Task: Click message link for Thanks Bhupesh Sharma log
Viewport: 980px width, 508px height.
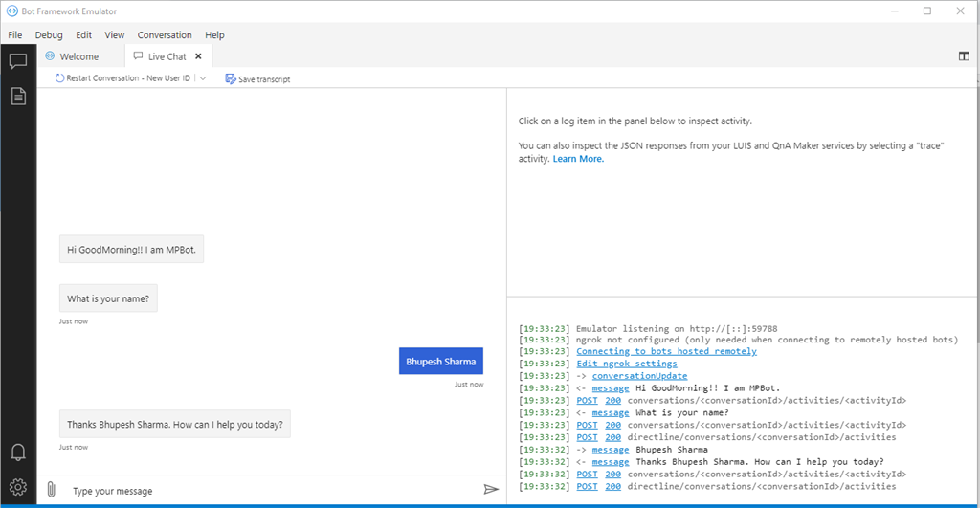Action: point(611,462)
